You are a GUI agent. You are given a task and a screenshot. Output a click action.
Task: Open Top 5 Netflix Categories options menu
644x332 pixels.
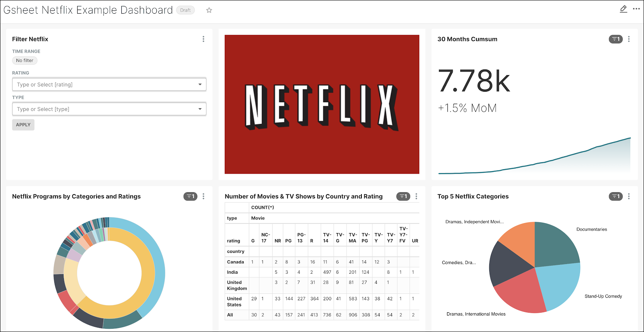(x=629, y=196)
